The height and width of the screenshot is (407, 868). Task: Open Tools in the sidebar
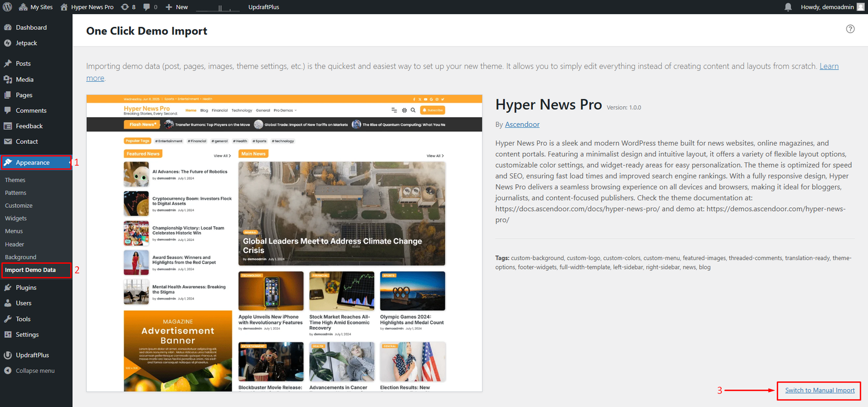[23, 319]
